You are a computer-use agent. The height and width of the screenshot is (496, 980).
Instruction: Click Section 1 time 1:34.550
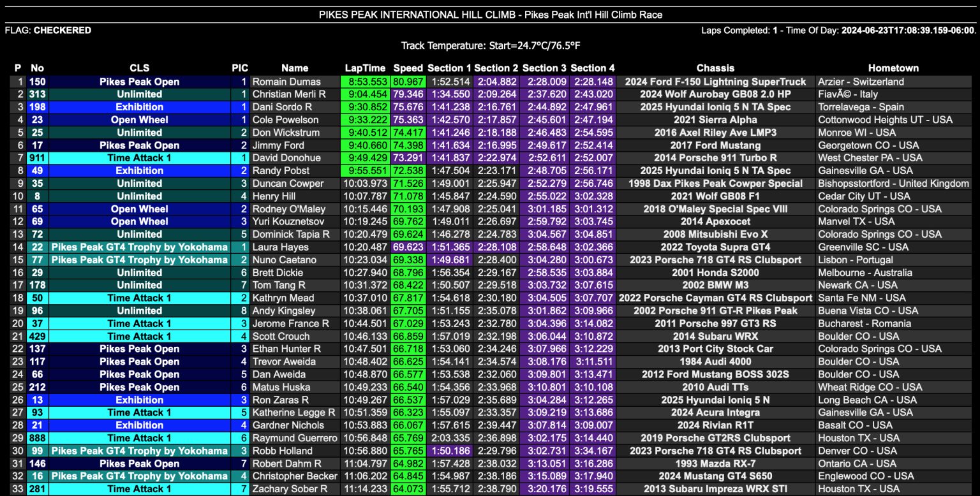tap(450, 94)
